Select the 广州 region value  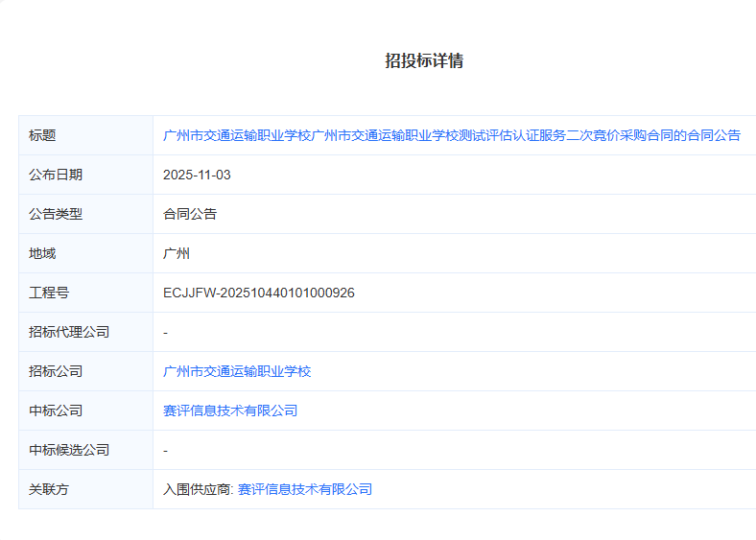pyautogui.click(x=177, y=253)
